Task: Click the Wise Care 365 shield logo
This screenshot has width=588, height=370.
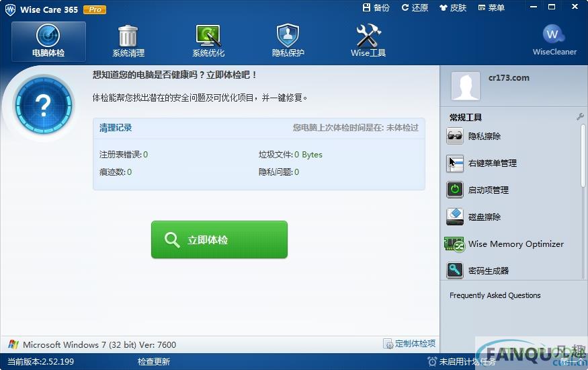Action: click(11, 9)
